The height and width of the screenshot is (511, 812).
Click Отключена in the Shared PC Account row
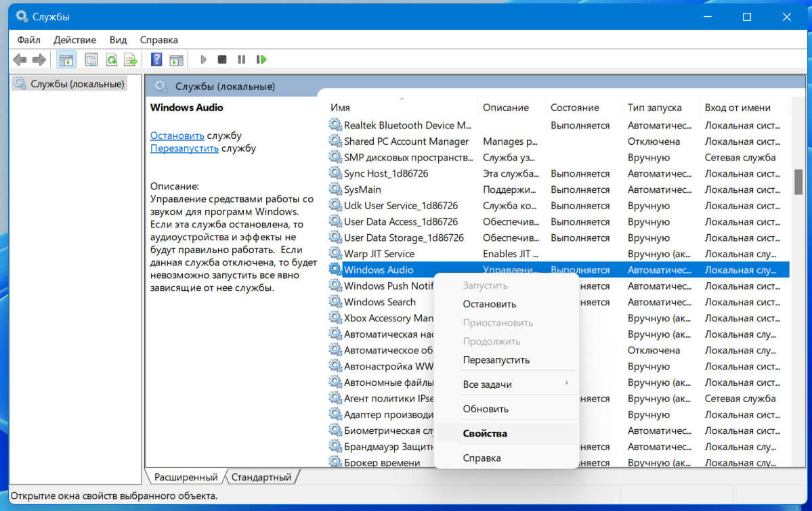654,141
